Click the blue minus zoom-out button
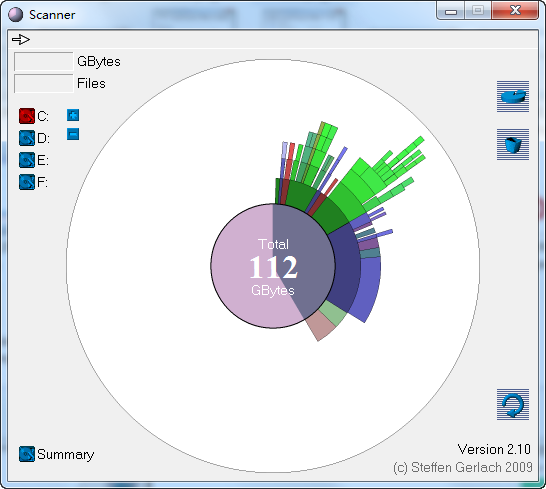The image size is (546, 489). [x=73, y=134]
